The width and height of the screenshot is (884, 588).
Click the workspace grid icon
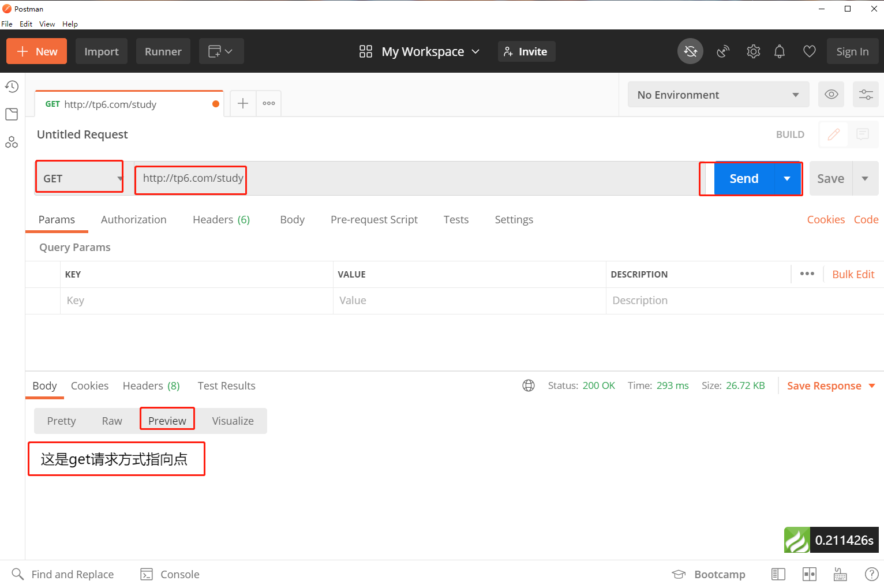pos(366,51)
